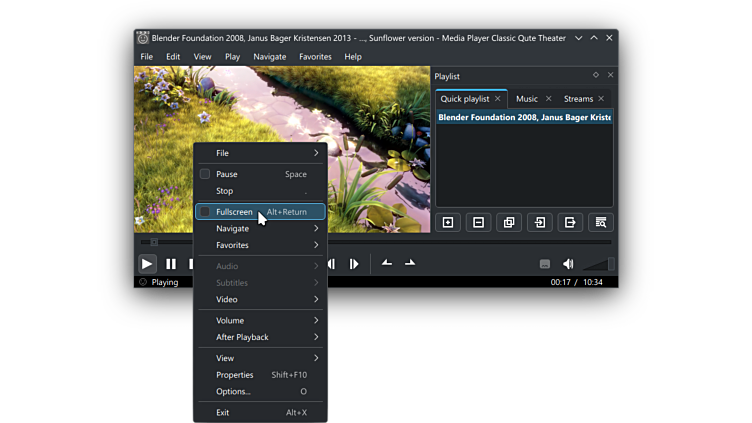Select Properties in the context menu
The image size is (752, 423).
235,375
